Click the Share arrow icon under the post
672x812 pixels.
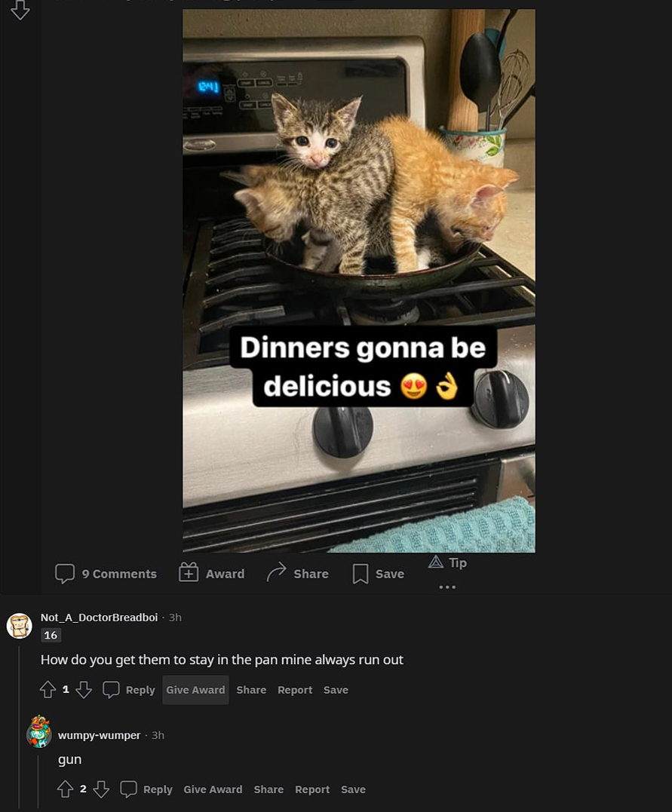click(x=277, y=573)
